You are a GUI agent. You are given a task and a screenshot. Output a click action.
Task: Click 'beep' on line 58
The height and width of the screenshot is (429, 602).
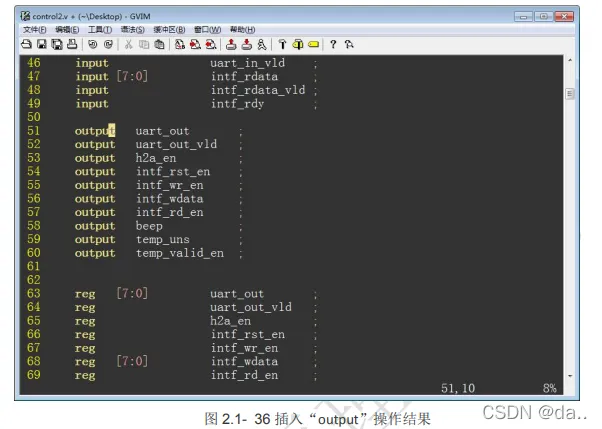click(x=149, y=226)
